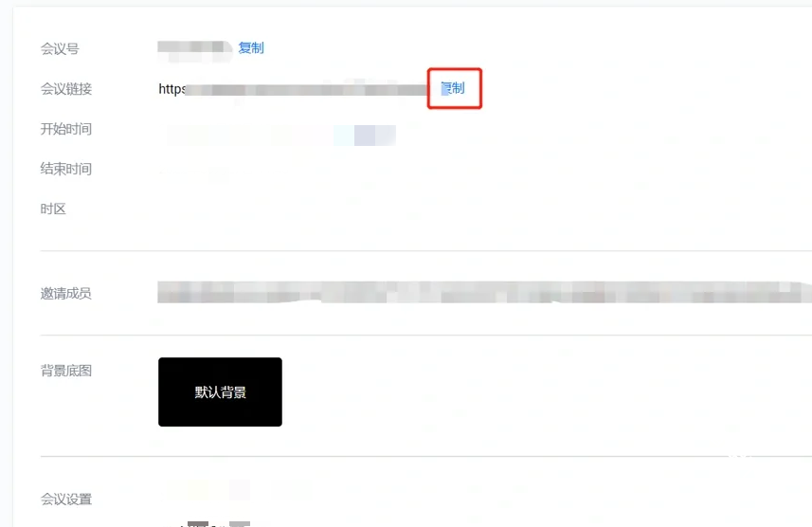Click the 默认背景 text in the black box
This screenshot has width=812, height=527.
pos(220,392)
